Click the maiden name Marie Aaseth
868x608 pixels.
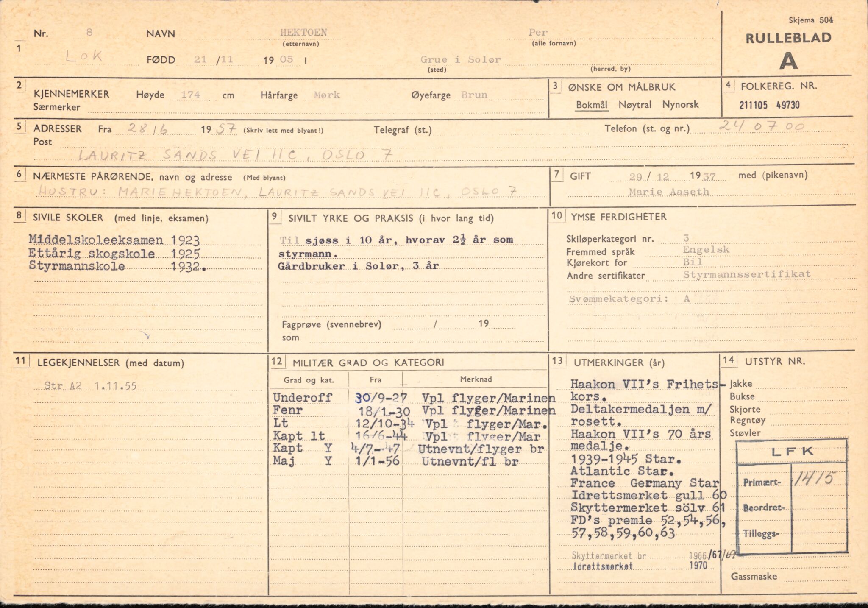[x=669, y=192]
